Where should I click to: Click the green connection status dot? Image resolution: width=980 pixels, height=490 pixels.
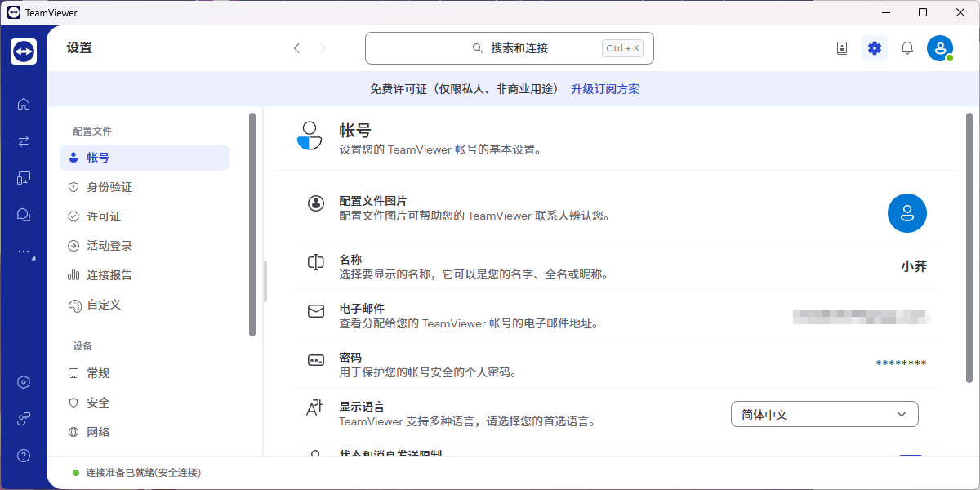[76, 473]
